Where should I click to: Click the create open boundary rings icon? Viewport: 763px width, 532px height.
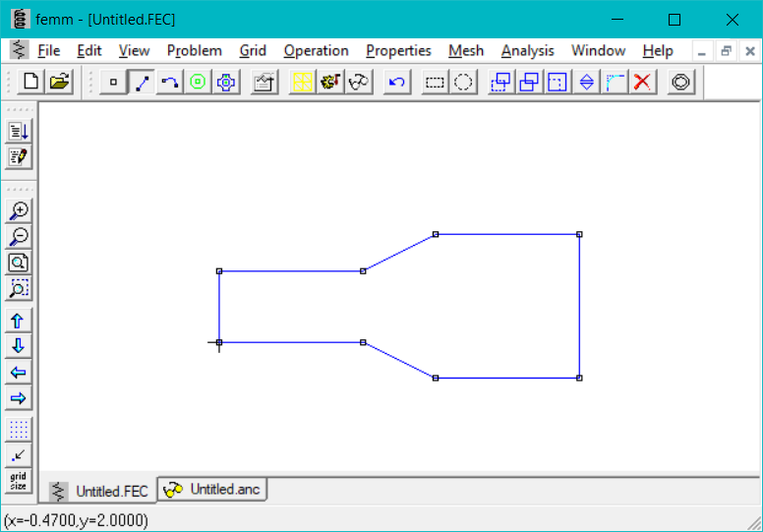pyautogui.click(x=680, y=82)
